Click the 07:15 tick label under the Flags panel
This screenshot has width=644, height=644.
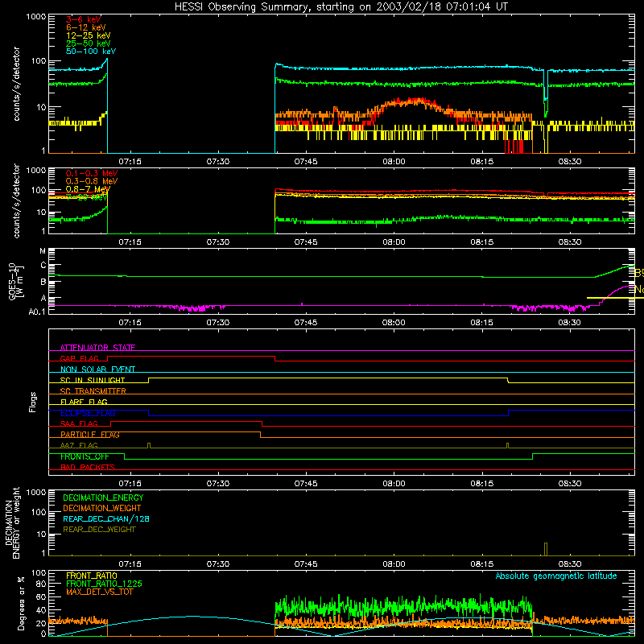click(130, 484)
